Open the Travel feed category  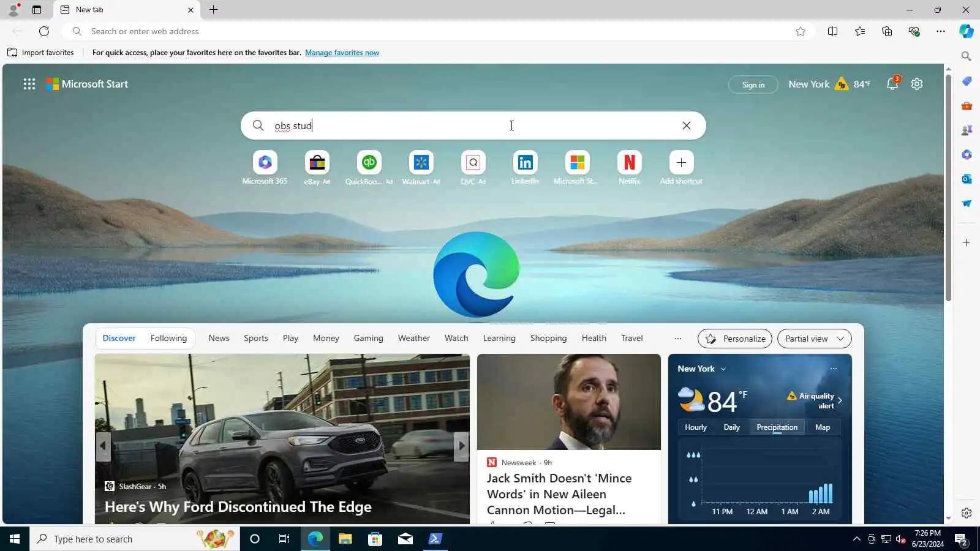632,338
